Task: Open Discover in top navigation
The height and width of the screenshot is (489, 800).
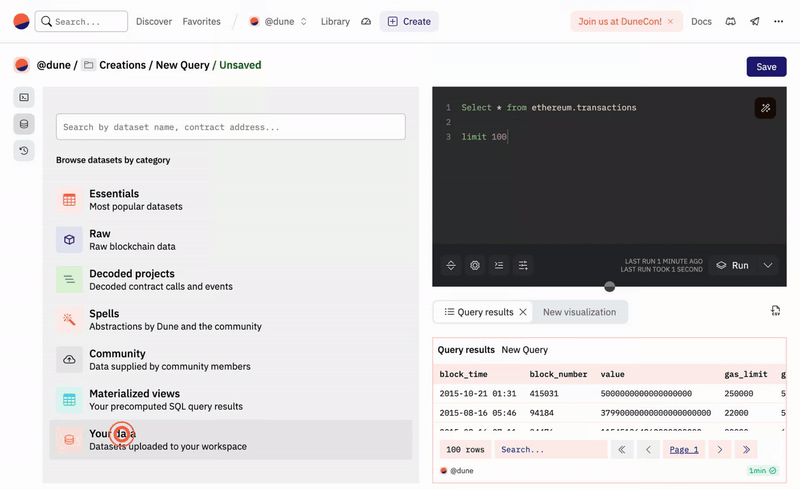Action: (154, 21)
